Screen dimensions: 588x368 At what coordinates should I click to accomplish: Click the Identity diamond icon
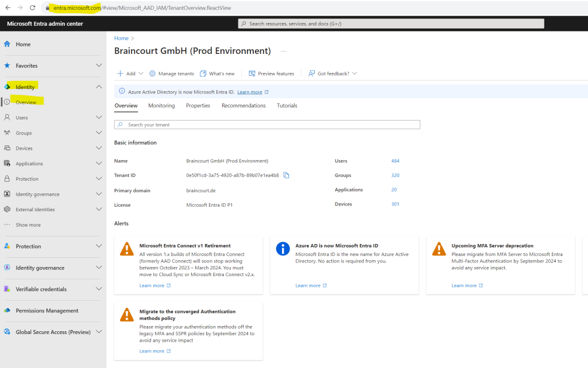tap(7, 87)
